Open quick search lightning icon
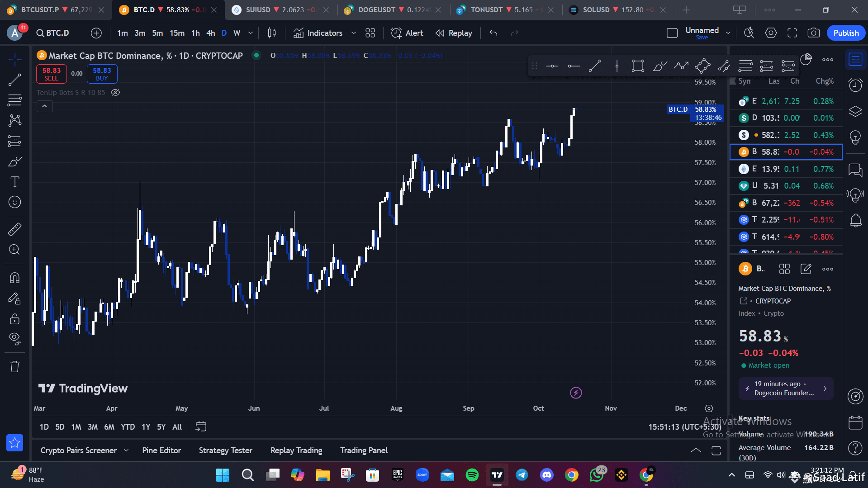868x488 pixels. click(749, 33)
